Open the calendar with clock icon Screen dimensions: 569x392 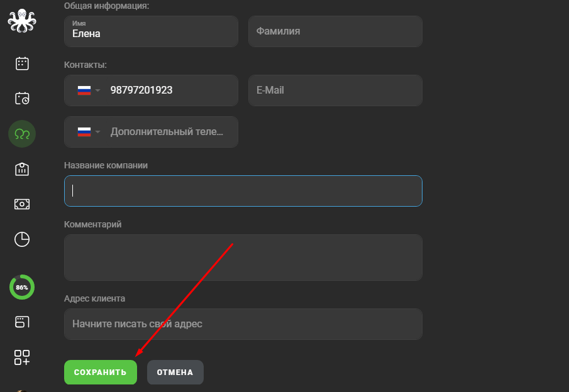22,98
